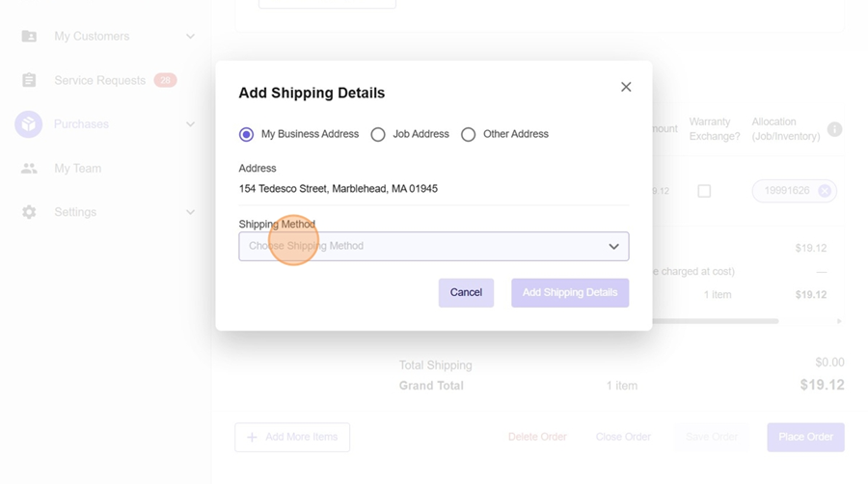Viewport: 868px width, 484px height.
Task: Toggle the Warranty Exchange checkbox
Action: [704, 191]
